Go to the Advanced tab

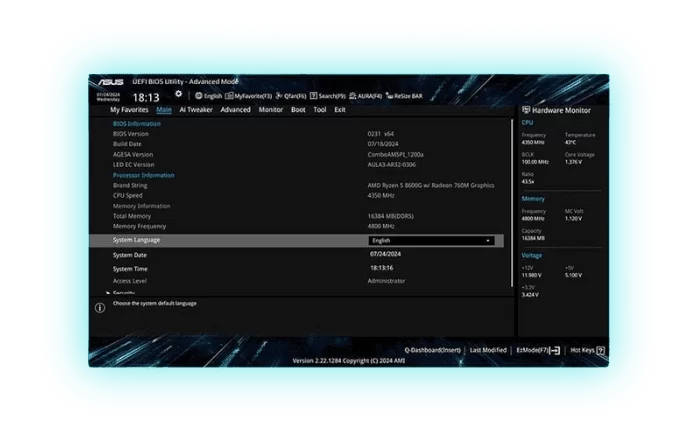(235, 110)
